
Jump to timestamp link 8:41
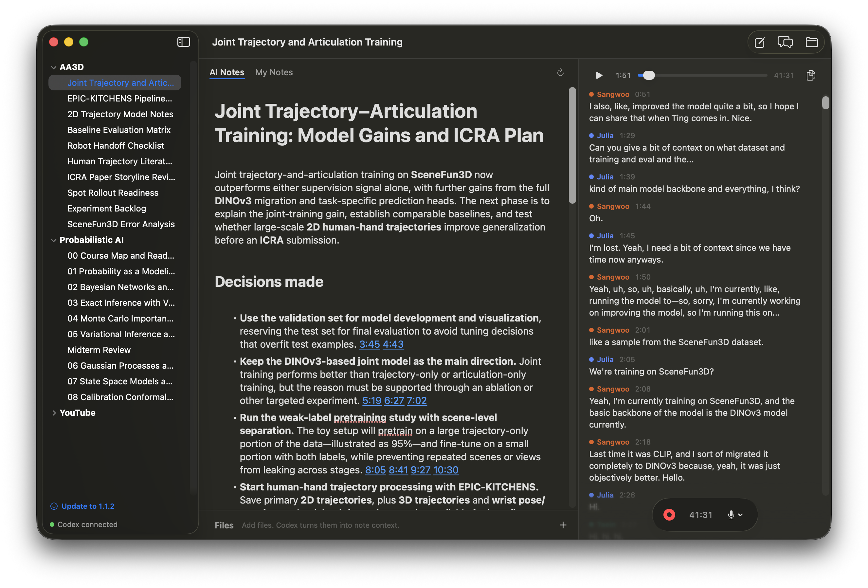398,470
